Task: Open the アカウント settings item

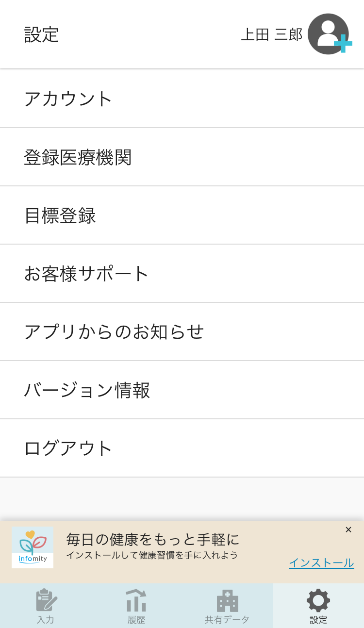Action: pyautogui.click(x=68, y=99)
